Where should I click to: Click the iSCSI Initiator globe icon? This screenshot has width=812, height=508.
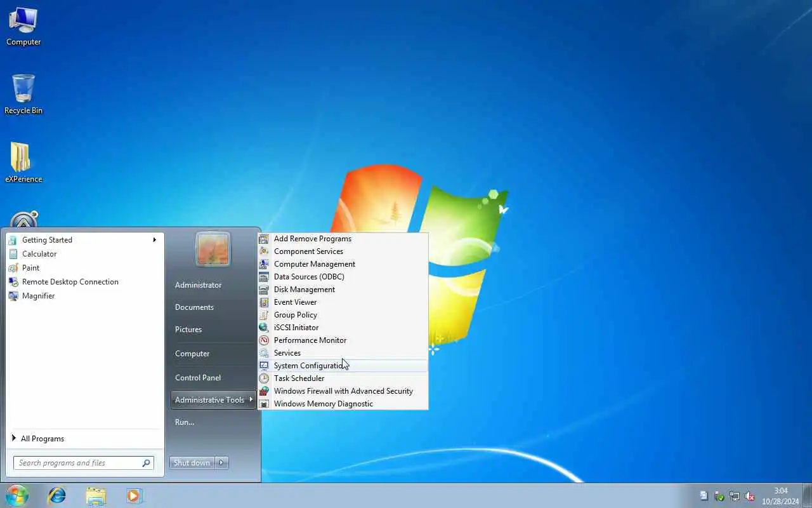(264, 328)
